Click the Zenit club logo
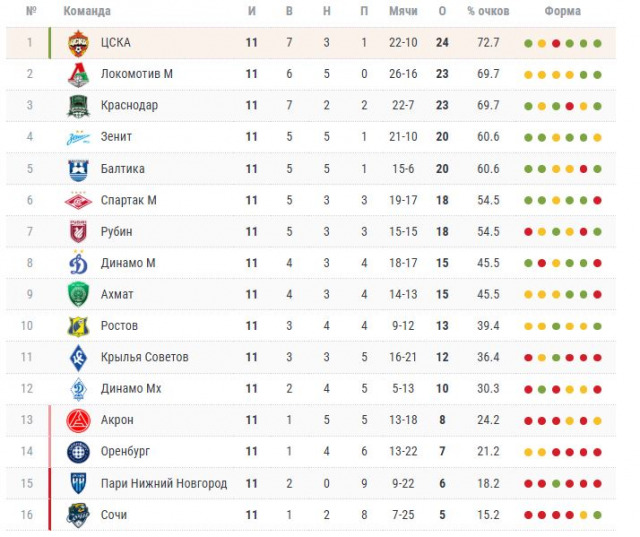The width and height of the screenshot is (640, 537). pyautogui.click(x=79, y=137)
